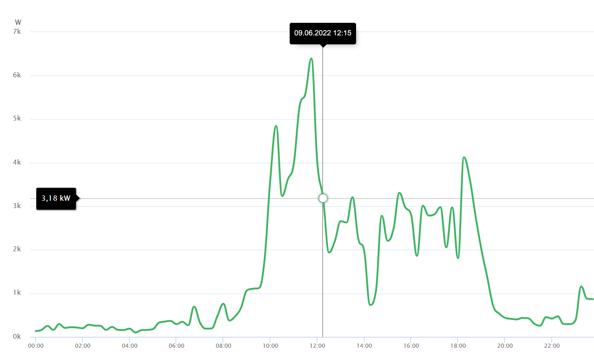Click the 14:00 x-axis label

[x=364, y=346]
